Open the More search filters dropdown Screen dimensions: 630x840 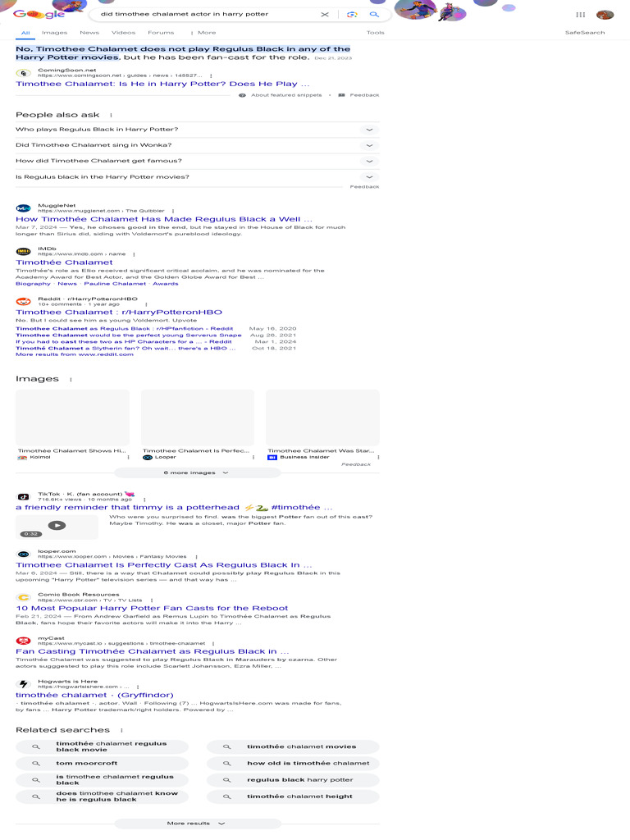203,33
